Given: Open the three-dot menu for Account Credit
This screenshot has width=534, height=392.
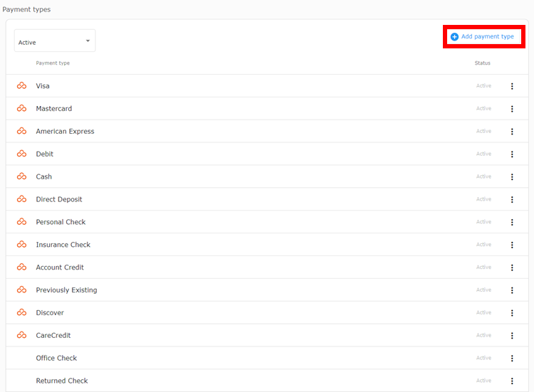Looking at the screenshot, I should pos(512,267).
